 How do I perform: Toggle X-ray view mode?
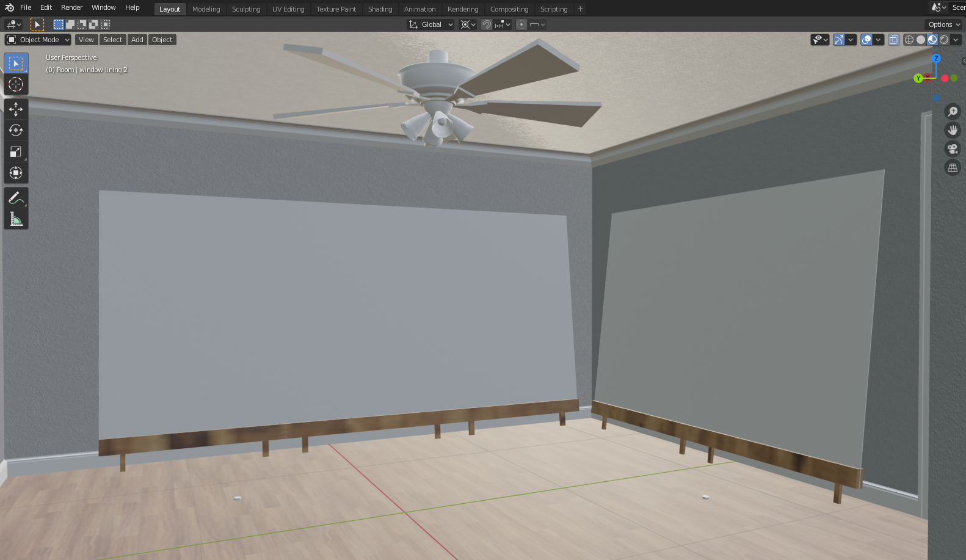[x=894, y=40]
